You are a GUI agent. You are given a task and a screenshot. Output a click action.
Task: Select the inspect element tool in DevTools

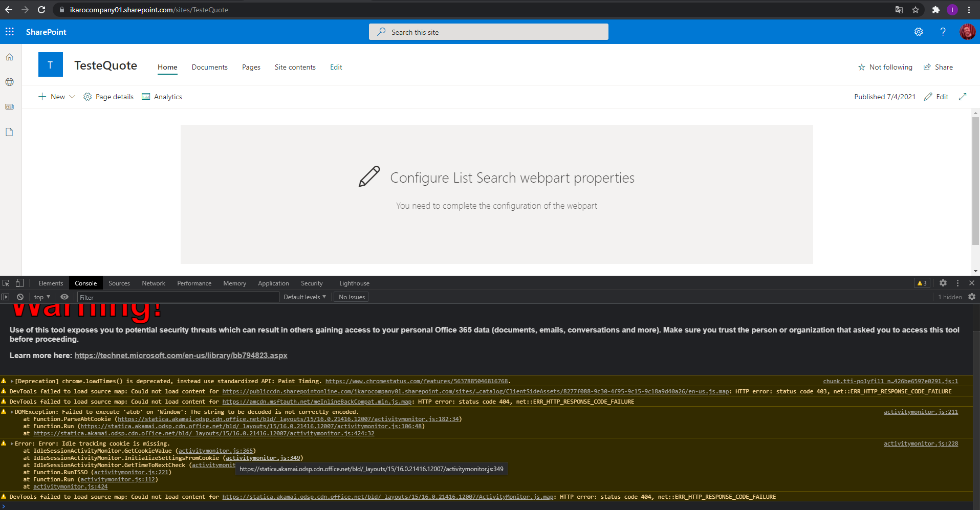tap(6, 283)
